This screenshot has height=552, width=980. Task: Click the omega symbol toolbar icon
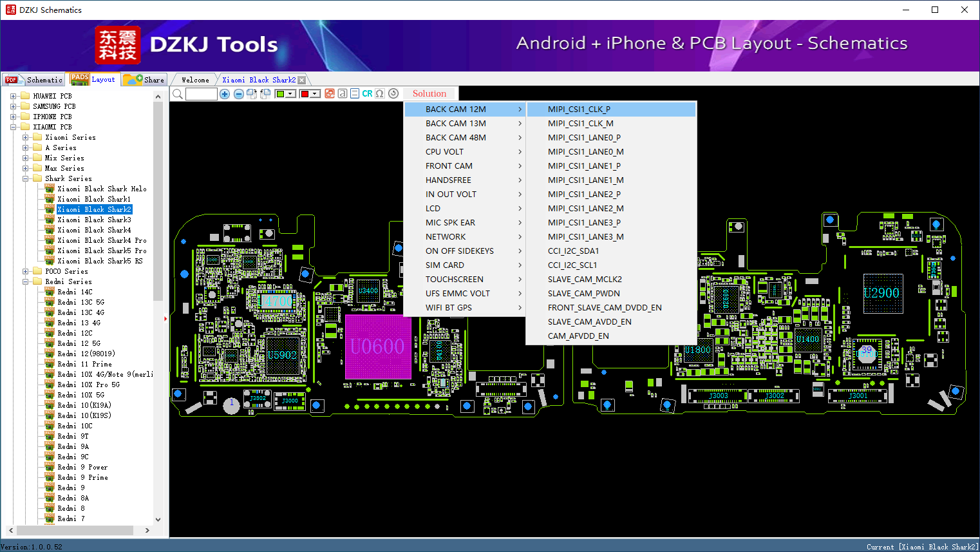click(380, 93)
